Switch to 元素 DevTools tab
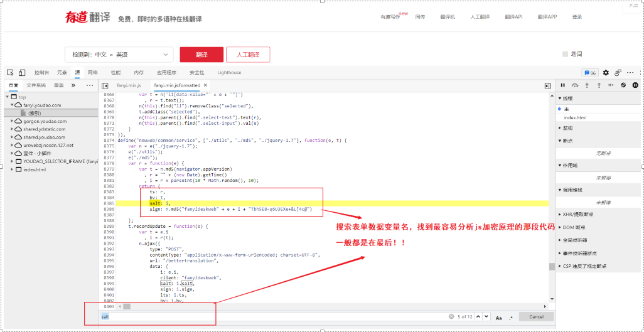 (x=62, y=72)
